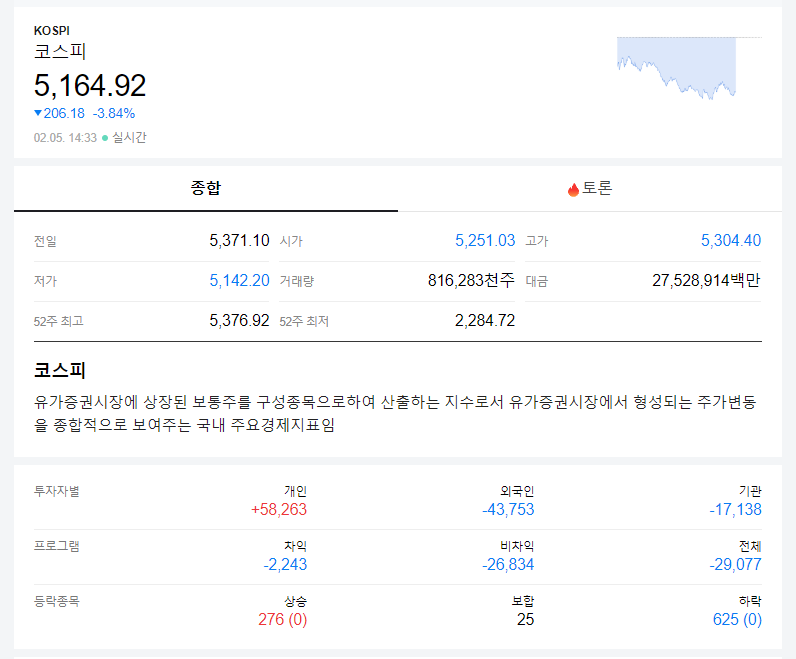
Task: Click the 보합 count 25
Action: (x=525, y=619)
